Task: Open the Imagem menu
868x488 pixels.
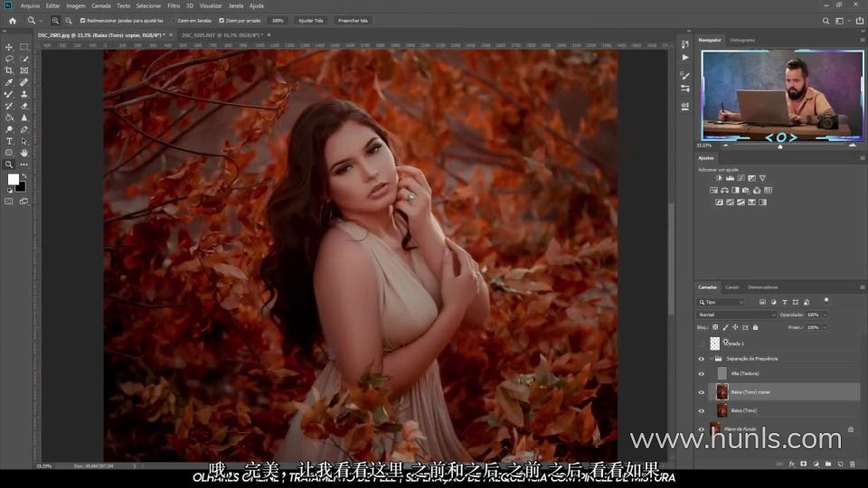Action: (x=76, y=5)
